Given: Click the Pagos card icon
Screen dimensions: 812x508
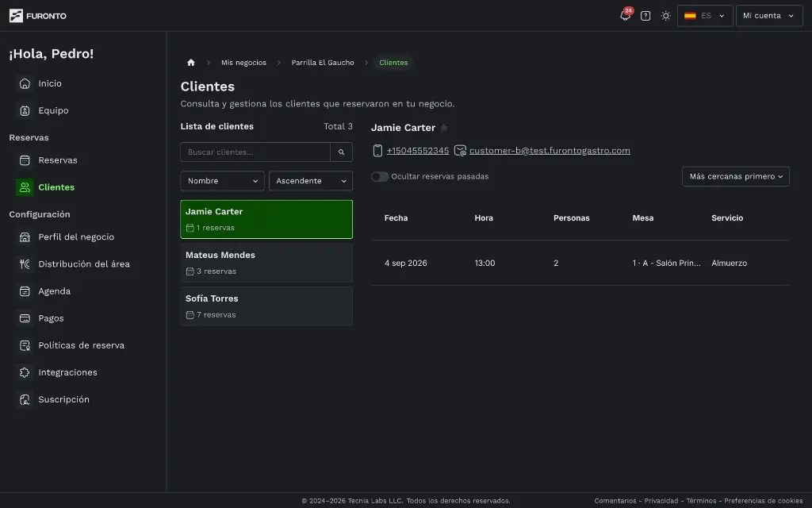Looking at the screenshot, I should coord(25,318).
